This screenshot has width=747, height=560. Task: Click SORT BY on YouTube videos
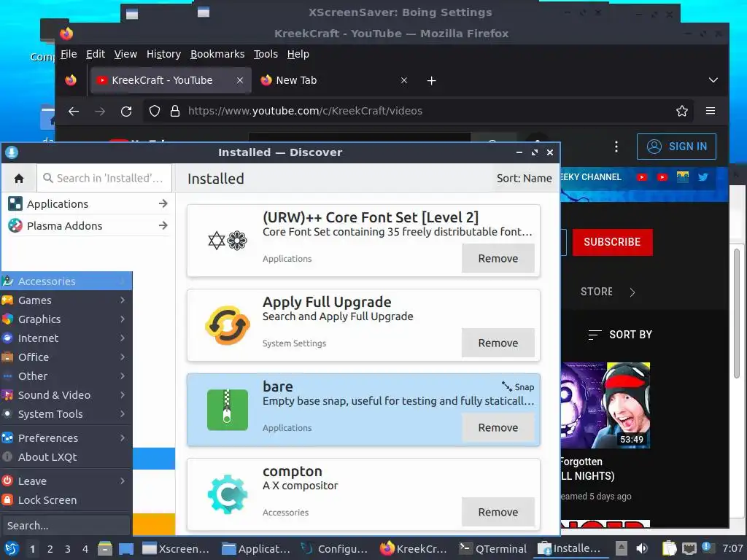(x=620, y=335)
